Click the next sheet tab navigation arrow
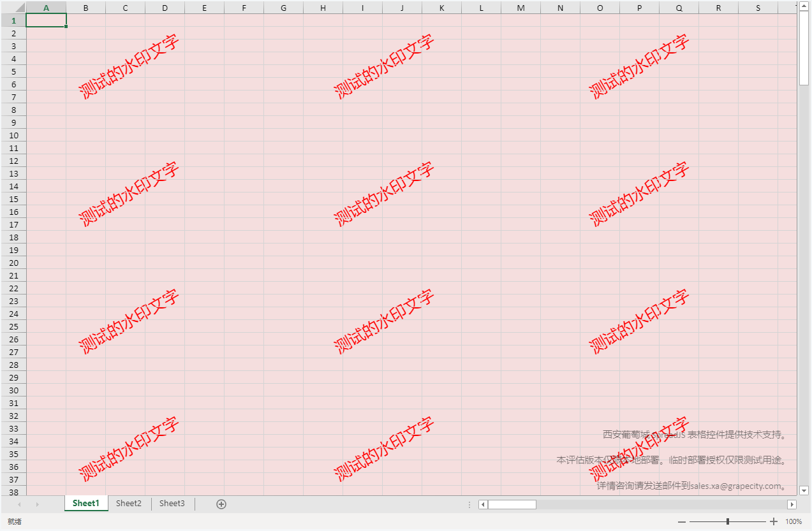Viewport: 812px width, 531px height. tap(37, 504)
